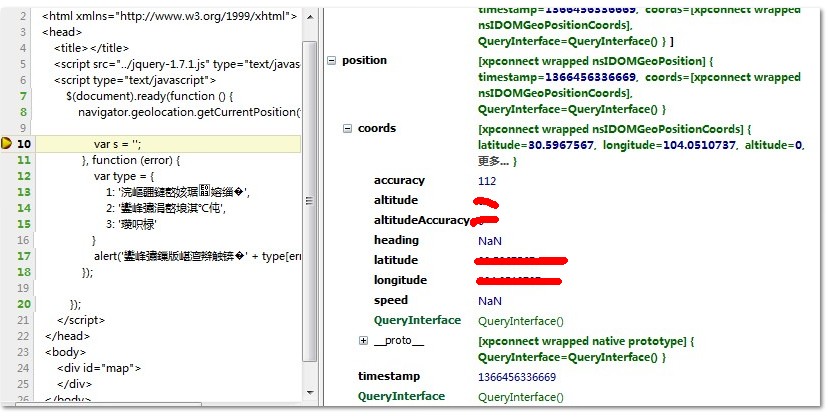828x417 pixels.
Task: Click the 'nsIDOMGeoPositionCoords' coords value
Action: pos(642,145)
